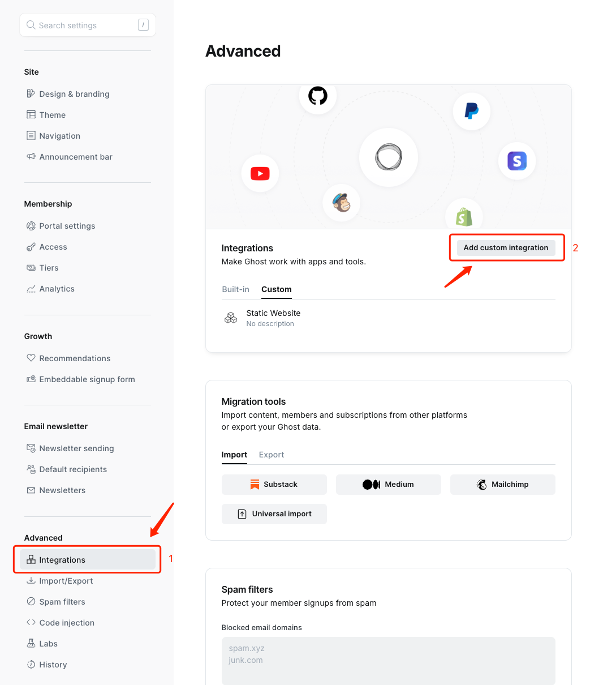616x685 pixels.
Task: Click the Add custom integration button
Action: (x=506, y=247)
